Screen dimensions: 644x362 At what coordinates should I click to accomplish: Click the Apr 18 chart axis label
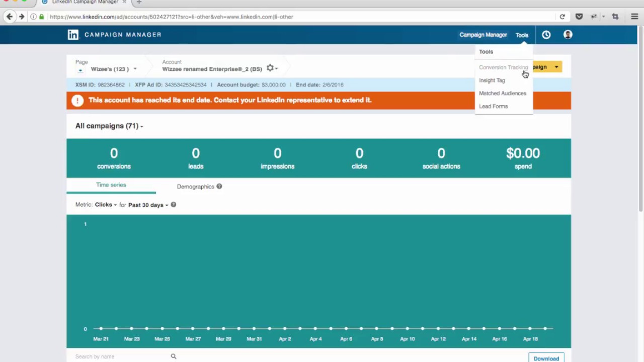coord(530,339)
